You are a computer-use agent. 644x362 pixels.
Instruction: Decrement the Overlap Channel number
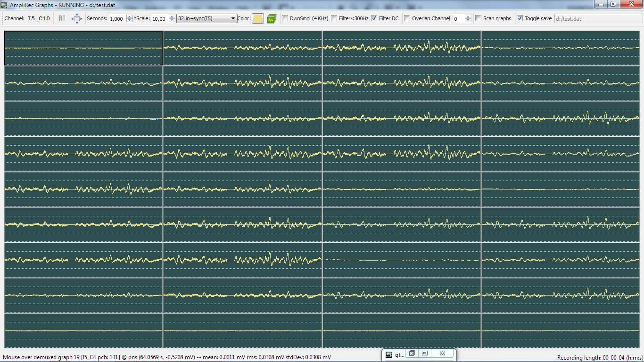tap(468, 21)
